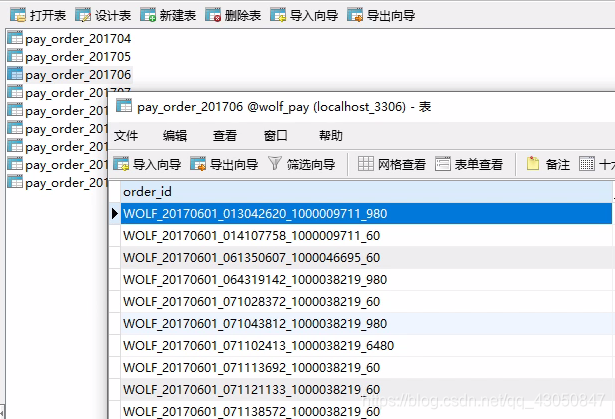Screen dimensions: 615x419
Task: Select row WOLF_20170601_071121133_1000038219_60
Action: pyautogui.click(x=366, y=389)
